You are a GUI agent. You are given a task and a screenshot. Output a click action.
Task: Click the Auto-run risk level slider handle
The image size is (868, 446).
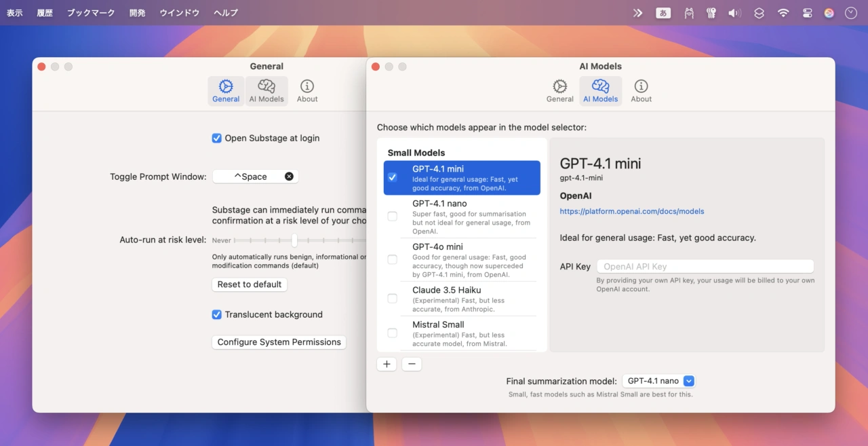[294, 240]
